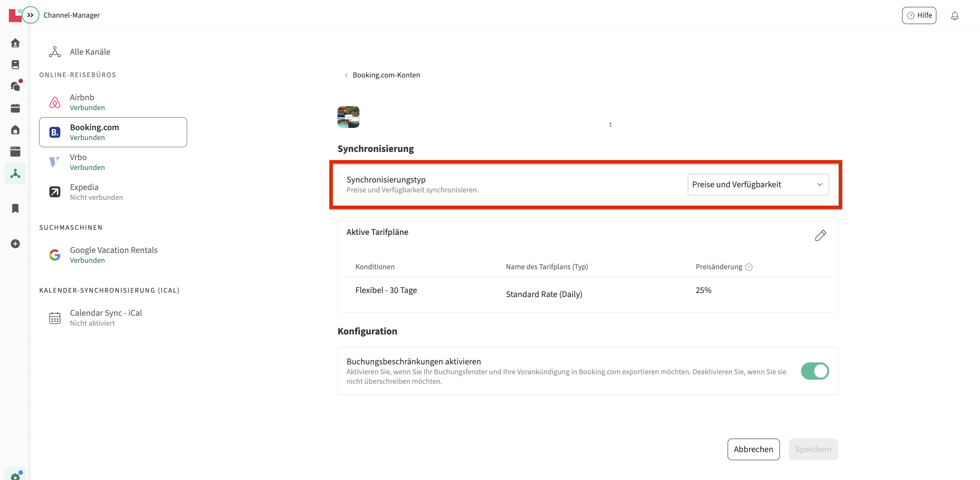The image size is (980, 480).
Task: Open the messages icon with red notification dot
Action: [x=16, y=86]
